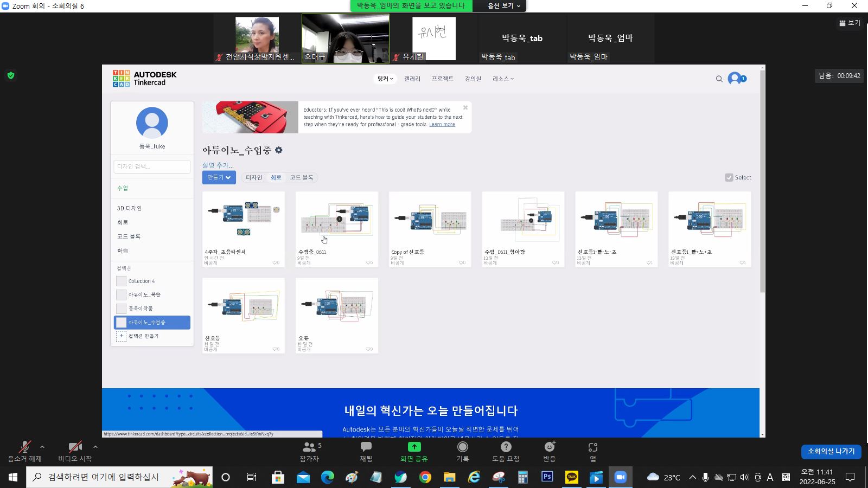Expand the 만들기 dropdown button
The image size is (868, 488).
(219, 177)
